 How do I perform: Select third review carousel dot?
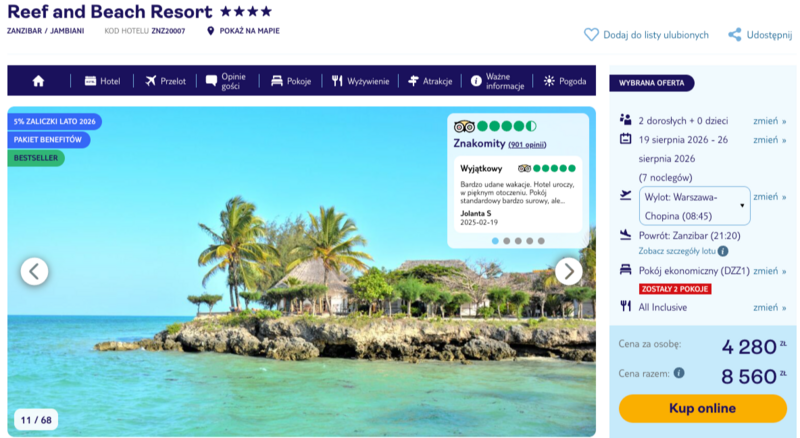tap(518, 241)
